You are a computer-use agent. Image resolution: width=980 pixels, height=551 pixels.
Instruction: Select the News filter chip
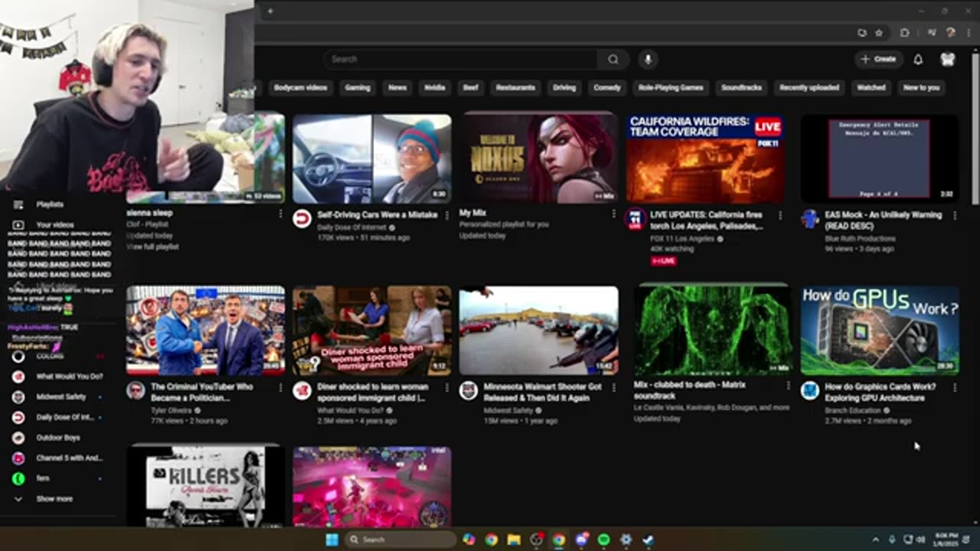(397, 87)
